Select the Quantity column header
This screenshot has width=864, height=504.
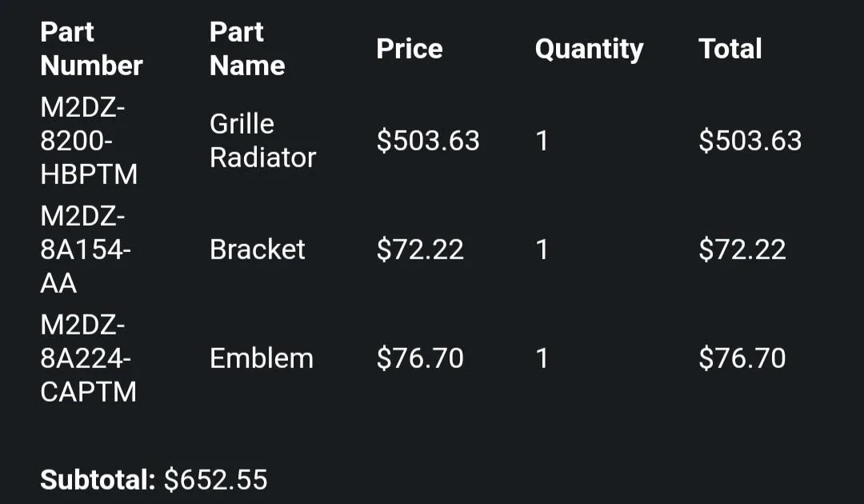(x=589, y=50)
